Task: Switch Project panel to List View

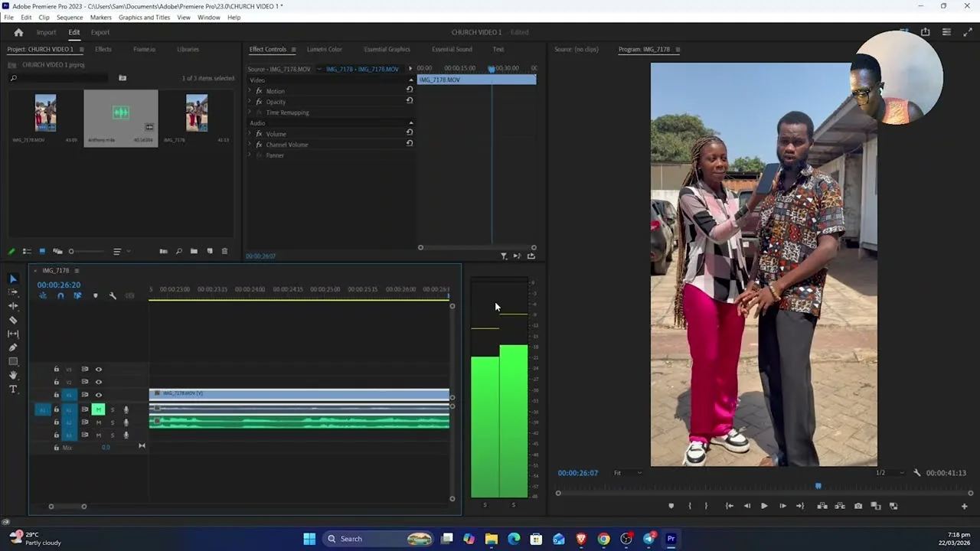Action: 27,251
